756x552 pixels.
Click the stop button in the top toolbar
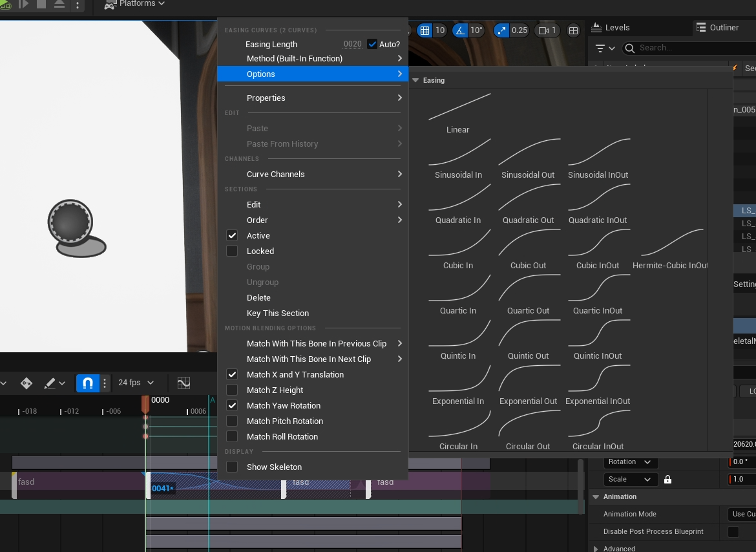pos(41,4)
